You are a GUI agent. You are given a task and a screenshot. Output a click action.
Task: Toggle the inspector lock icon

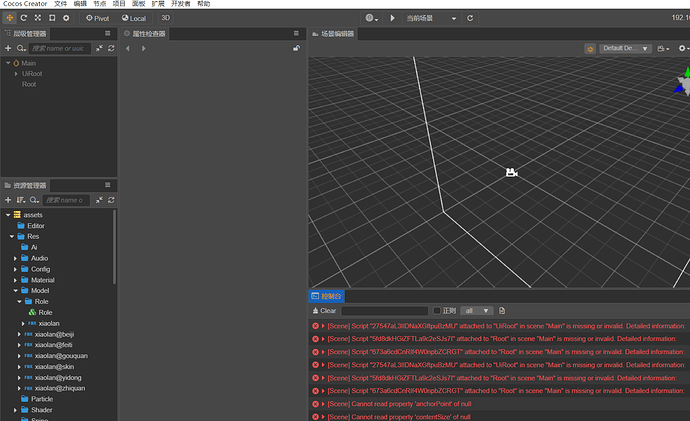297,48
